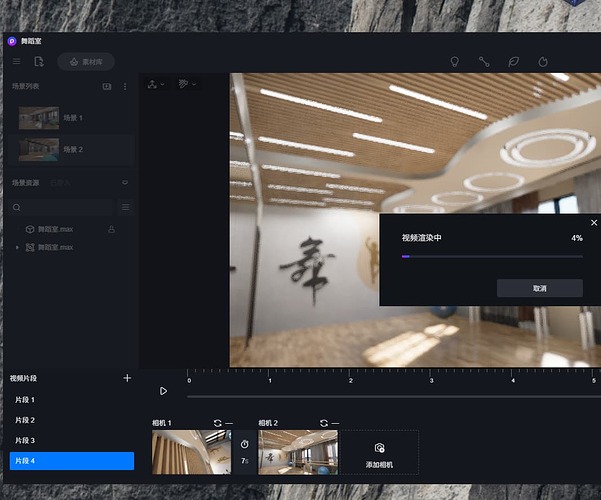Toggle the 相机 2 loop sync icon
Screen dimensions: 601x500
pyautogui.click(x=323, y=423)
